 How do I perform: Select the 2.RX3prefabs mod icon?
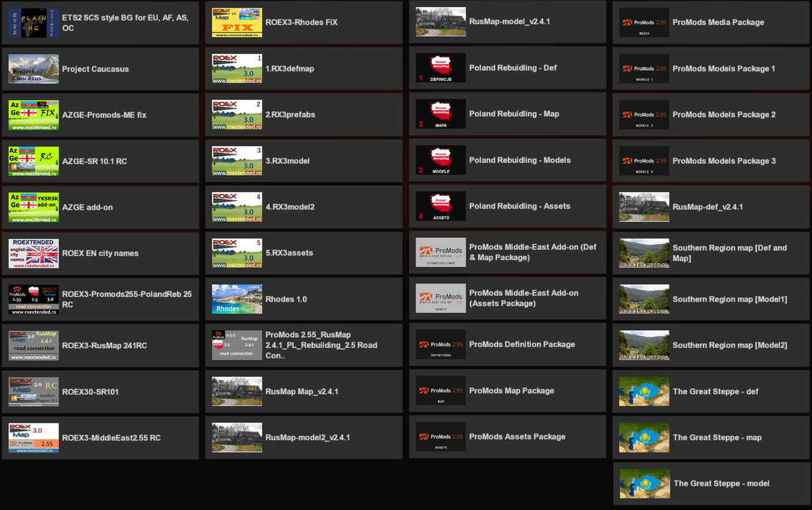pos(237,115)
